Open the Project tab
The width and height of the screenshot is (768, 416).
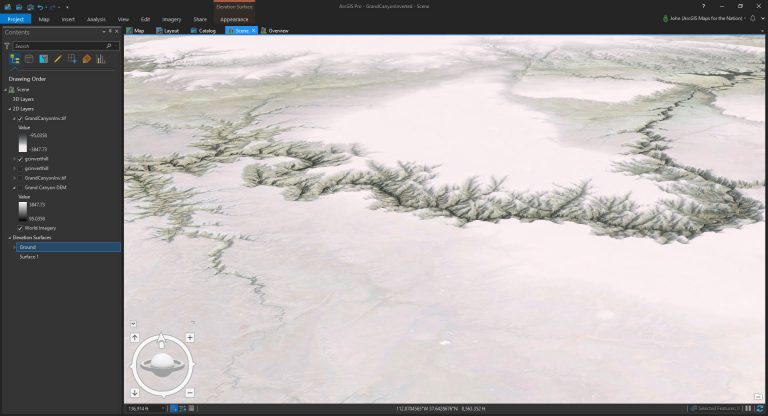(16, 20)
